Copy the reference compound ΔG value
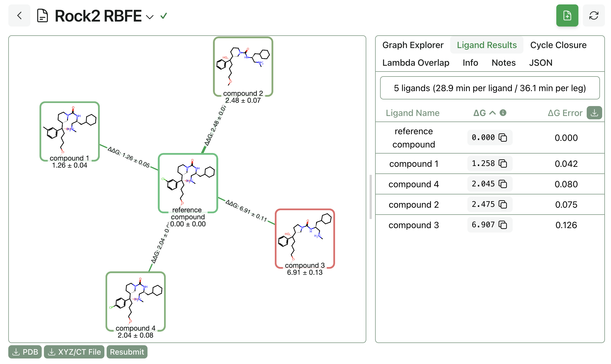This screenshot has width=611, height=364. [x=503, y=137]
